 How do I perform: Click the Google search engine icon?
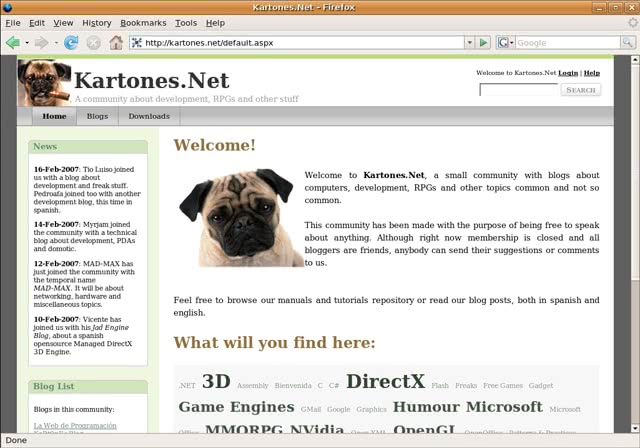[x=503, y=42]
